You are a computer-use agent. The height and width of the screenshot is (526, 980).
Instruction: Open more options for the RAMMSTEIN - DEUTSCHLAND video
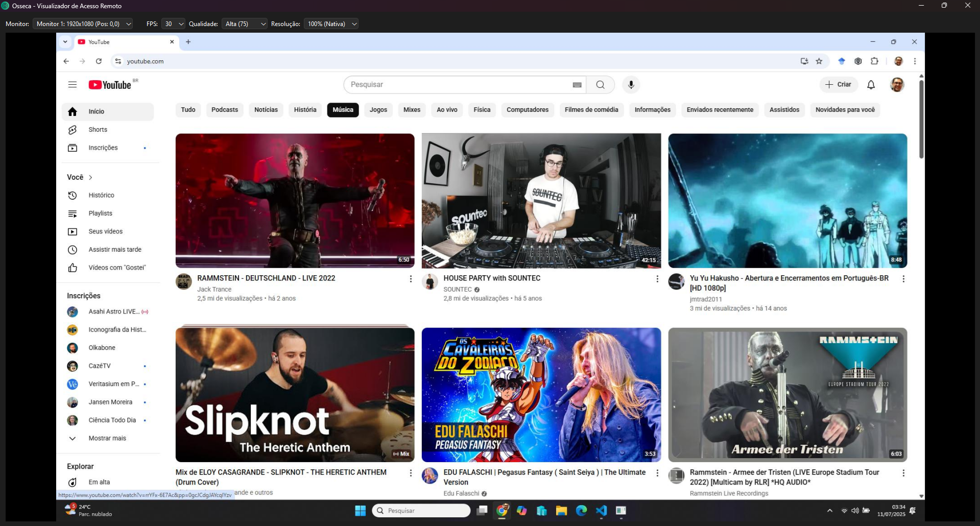[411, 279]
